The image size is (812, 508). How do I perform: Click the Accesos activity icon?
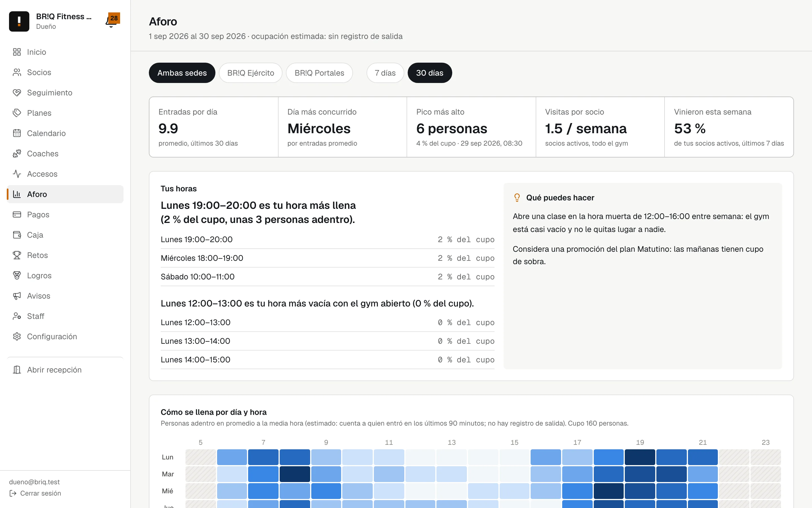tap(17, 174)
